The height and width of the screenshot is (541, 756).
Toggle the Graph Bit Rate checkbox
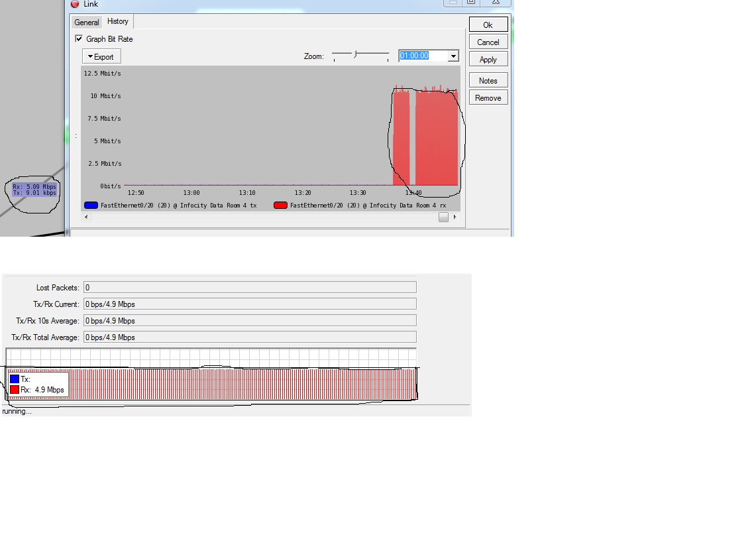point(80,38)
